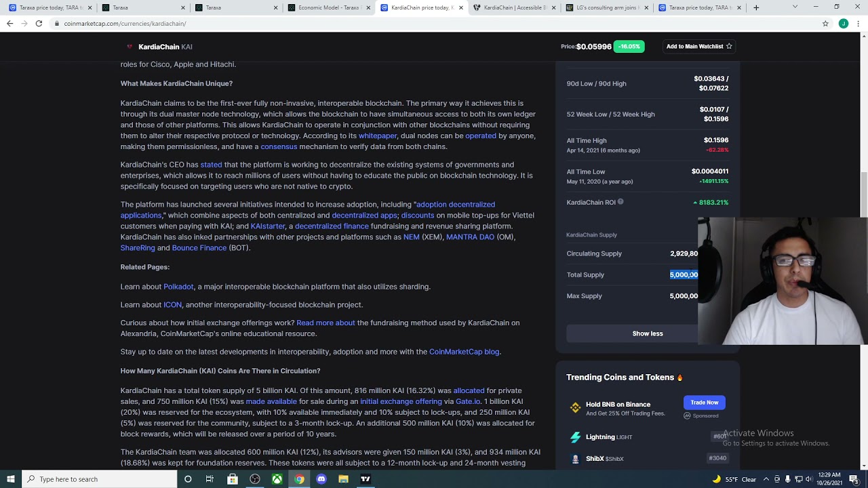
Task: Go back with browser back arrow
Action: [x=9, y=23]
